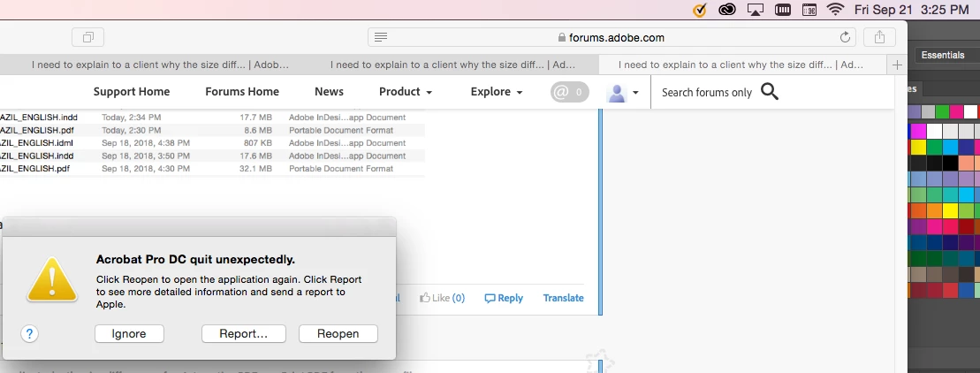Viewport: 980px width, 373px height.
Task: Open the @ notifications badge showing 0
Action: (x=569, y=92)
